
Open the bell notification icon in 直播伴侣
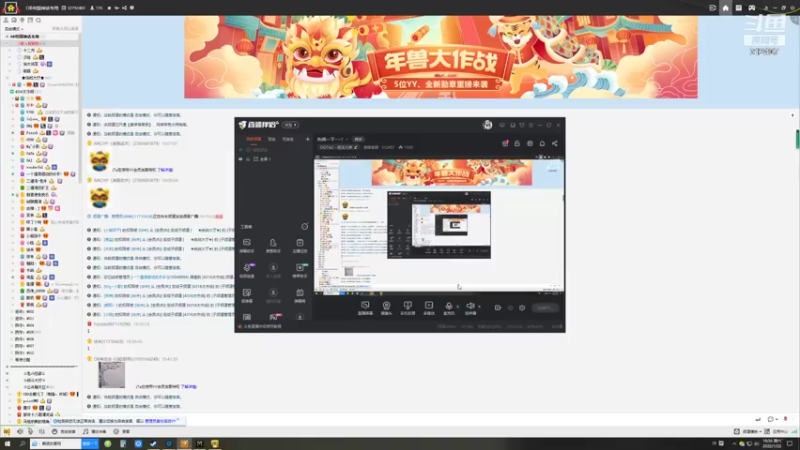pos(542,143)
